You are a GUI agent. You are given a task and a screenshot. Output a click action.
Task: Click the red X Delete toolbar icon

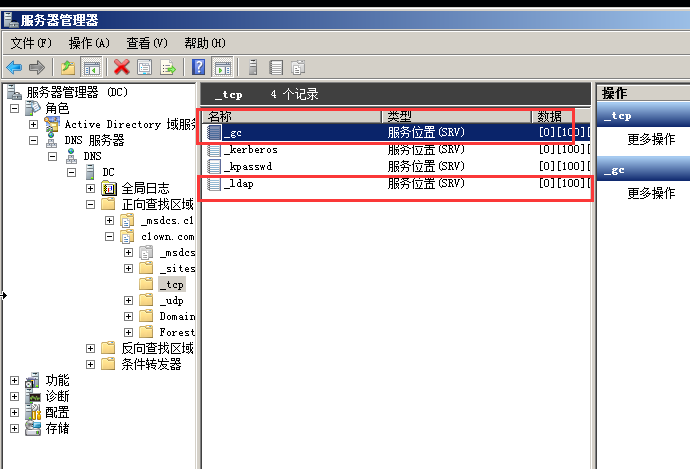coord(122,67)
